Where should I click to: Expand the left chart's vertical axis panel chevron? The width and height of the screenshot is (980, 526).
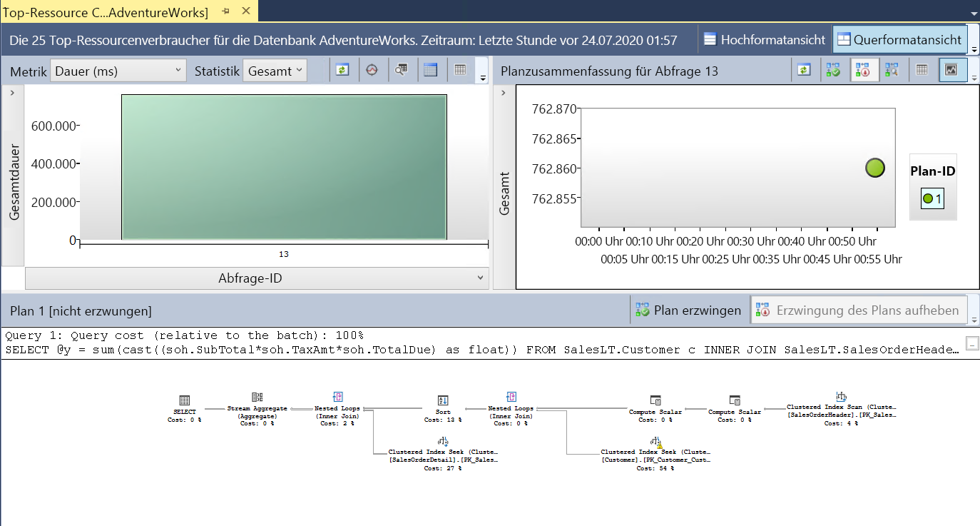coord(14,92)
